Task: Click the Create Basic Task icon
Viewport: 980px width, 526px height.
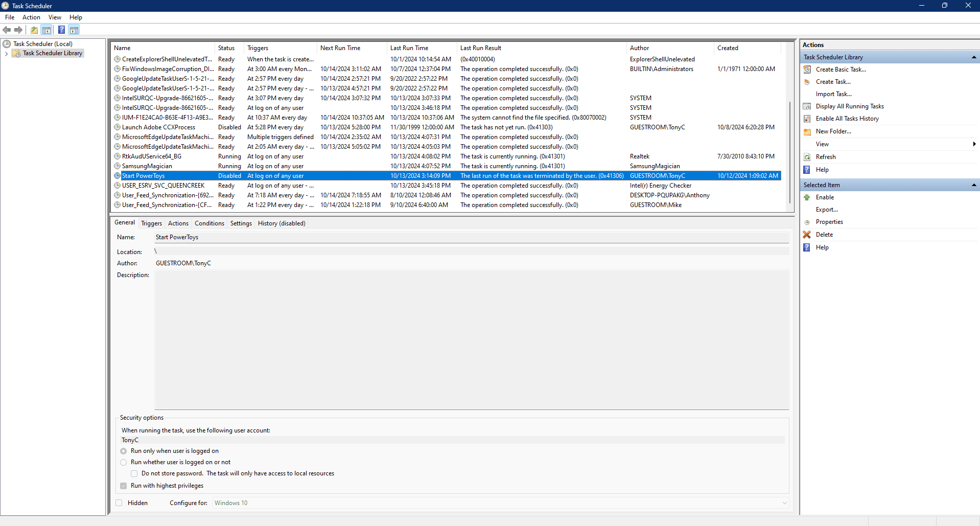Action: click(807, 70)
